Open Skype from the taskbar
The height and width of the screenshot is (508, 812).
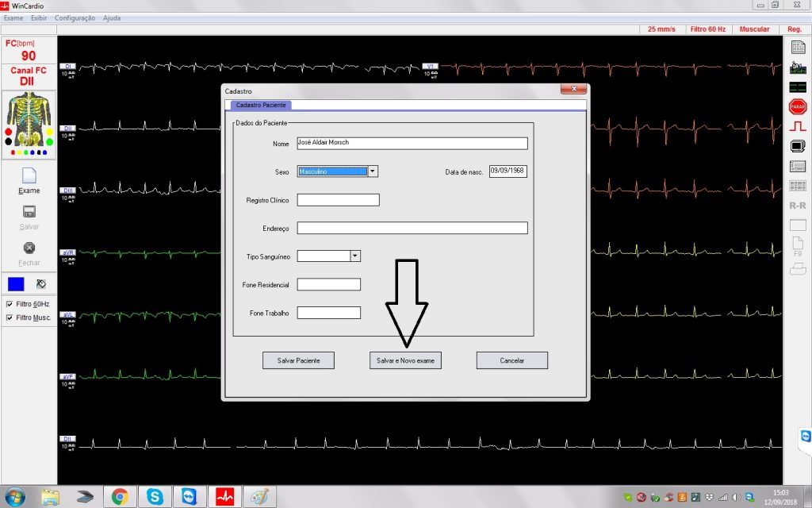pos(155,497)
